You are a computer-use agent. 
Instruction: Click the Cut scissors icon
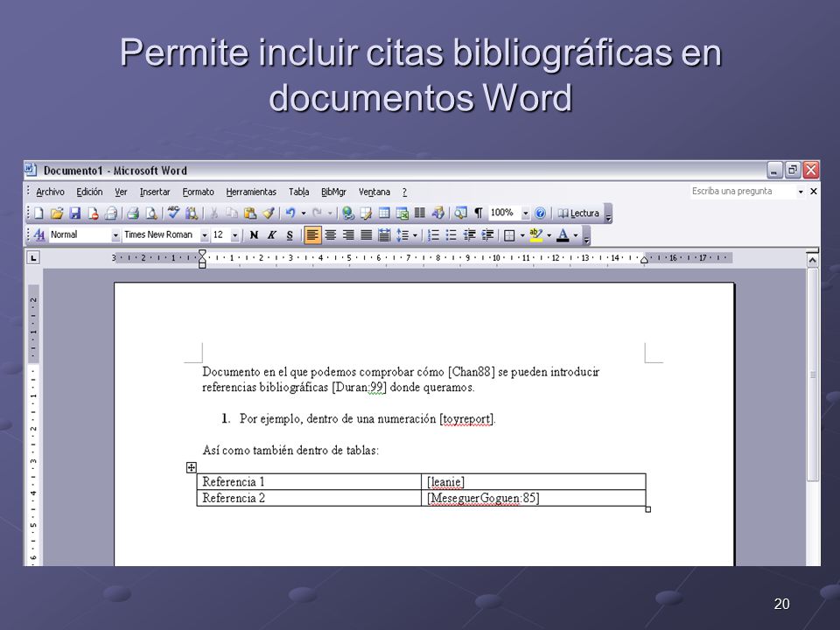point(213,213)
